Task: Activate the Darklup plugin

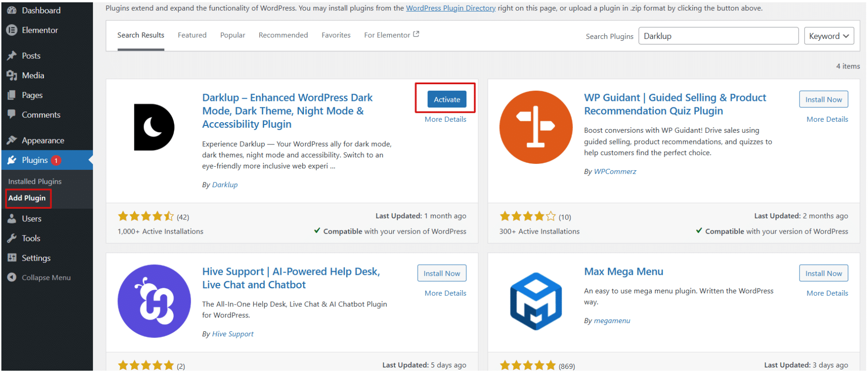Action: tap(446, 99)
